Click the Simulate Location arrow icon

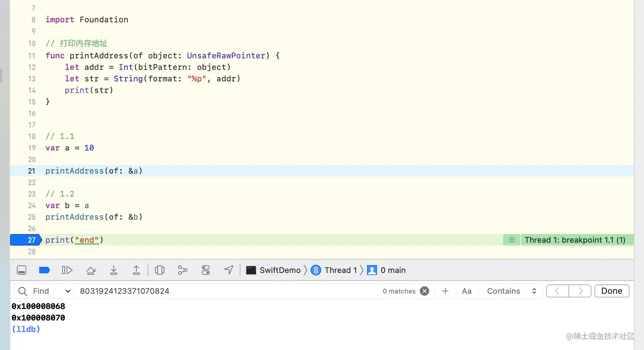click(x=229, y=270)
